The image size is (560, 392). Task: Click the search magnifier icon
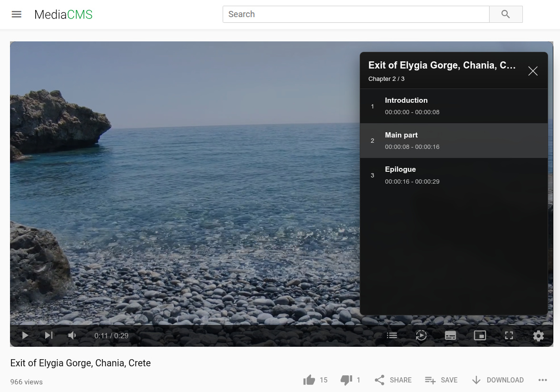[505, 14]
